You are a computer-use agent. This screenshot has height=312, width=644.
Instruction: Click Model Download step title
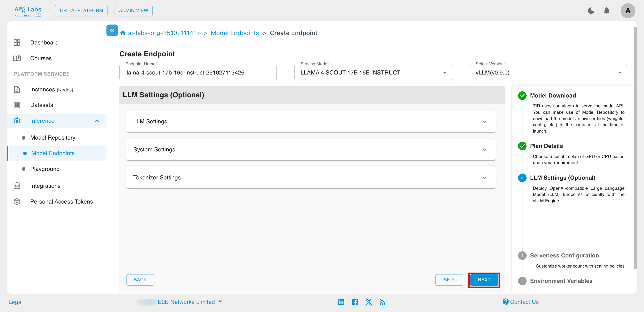point(553,96)
